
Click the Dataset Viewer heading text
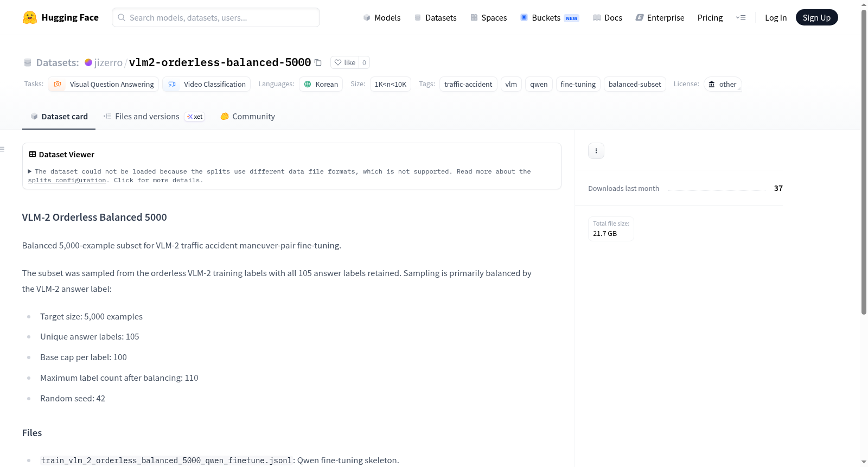click(x=67, y=155)
